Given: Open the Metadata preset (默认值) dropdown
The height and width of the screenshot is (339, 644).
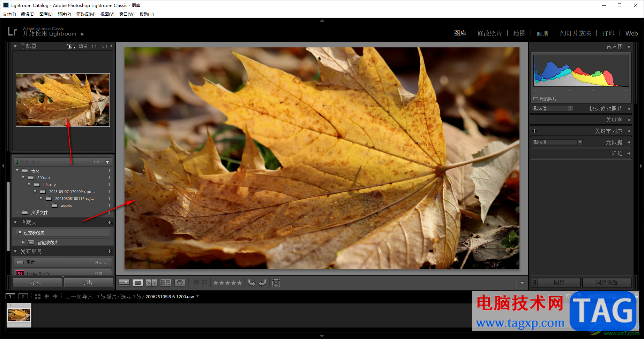Looking at the screenshot, I should pos(557,142).
